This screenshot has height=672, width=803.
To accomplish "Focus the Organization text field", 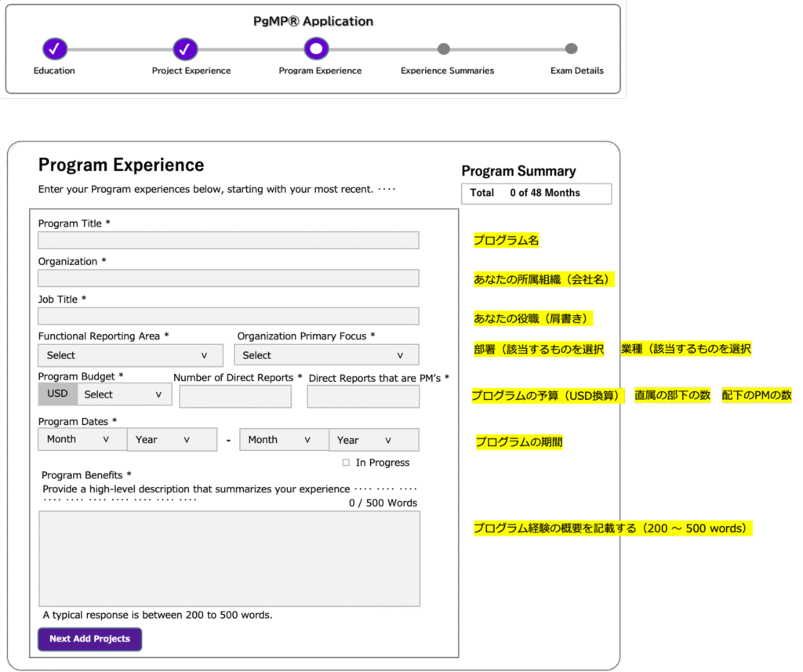I will click(228, 278).
